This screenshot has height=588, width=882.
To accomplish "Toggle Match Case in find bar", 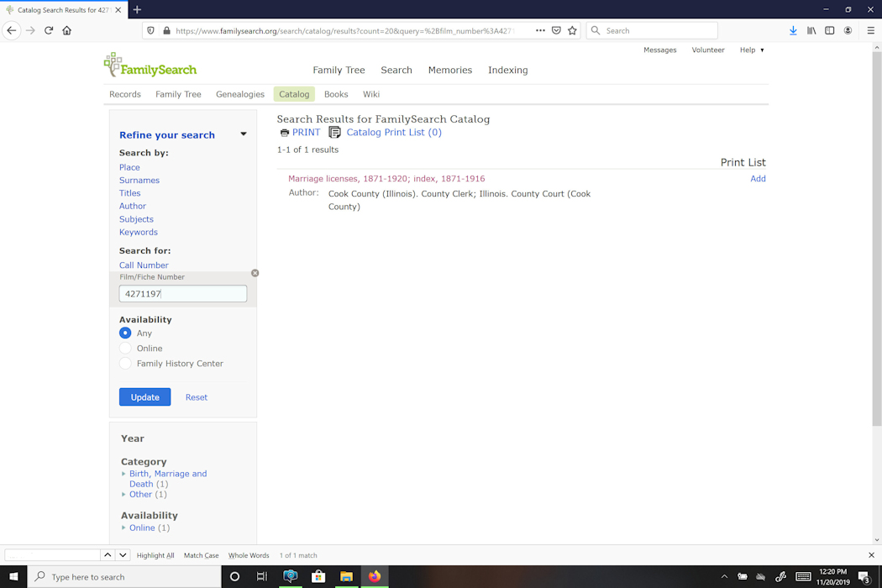I will [x=202, y=555].
